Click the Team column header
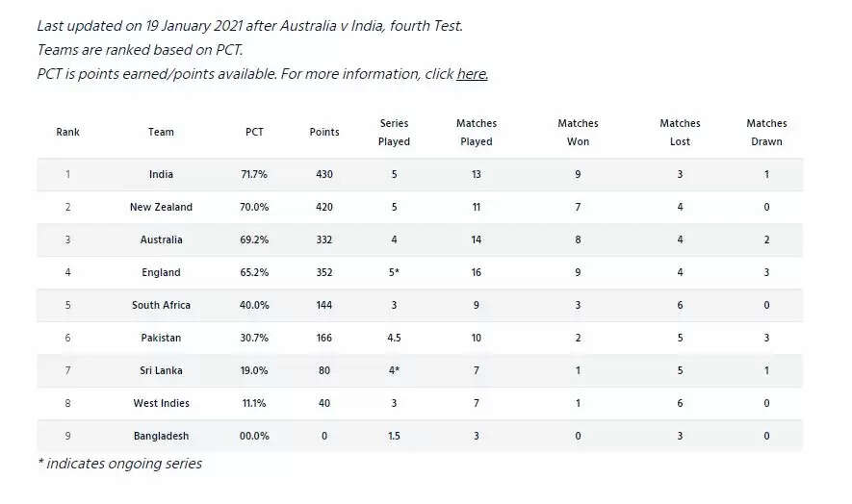This screenshot has height=504, width=852. (x=161, y=132)
